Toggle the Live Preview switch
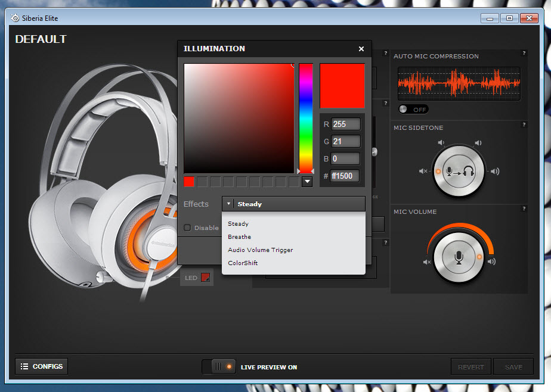The width and height of the screenshot is (551, 392). 219,367
